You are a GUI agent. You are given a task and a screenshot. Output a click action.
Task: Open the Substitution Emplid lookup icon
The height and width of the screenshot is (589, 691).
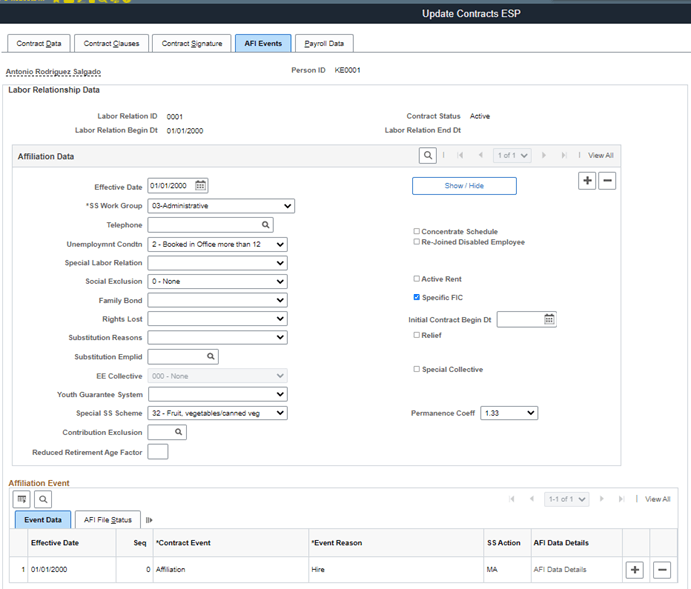[x=211, y=356]
